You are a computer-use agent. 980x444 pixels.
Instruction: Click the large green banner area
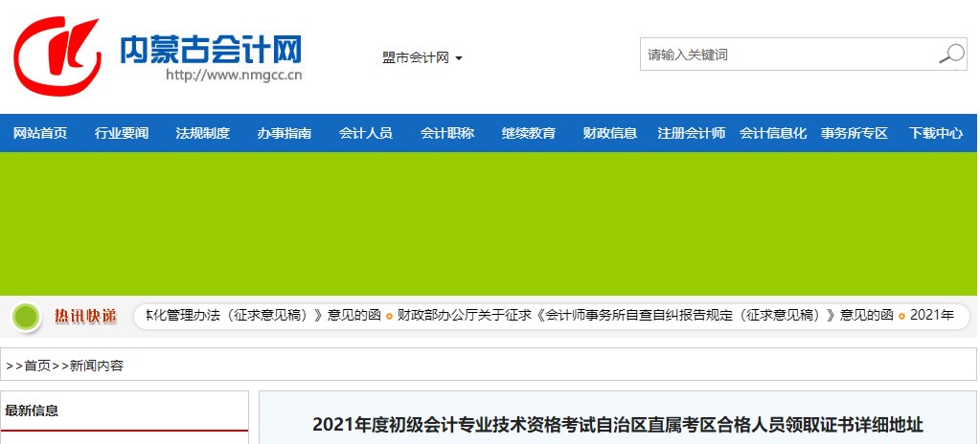[489, 223]
